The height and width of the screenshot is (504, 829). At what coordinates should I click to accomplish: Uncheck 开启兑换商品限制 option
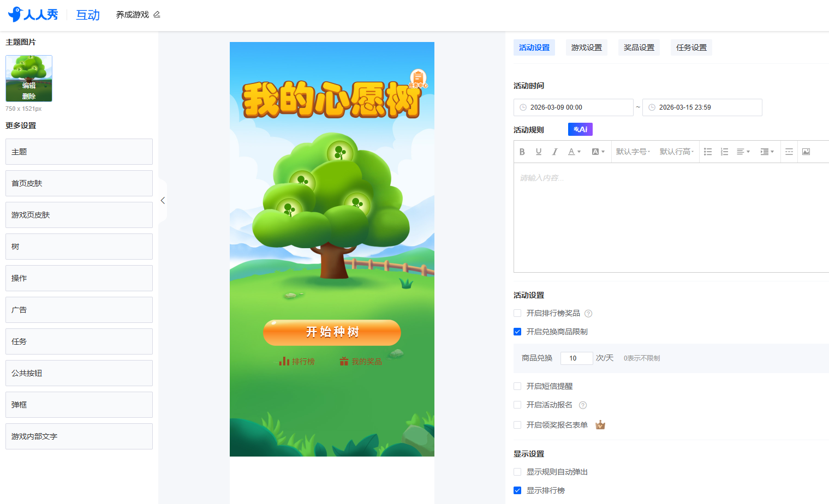click(517, 332)
